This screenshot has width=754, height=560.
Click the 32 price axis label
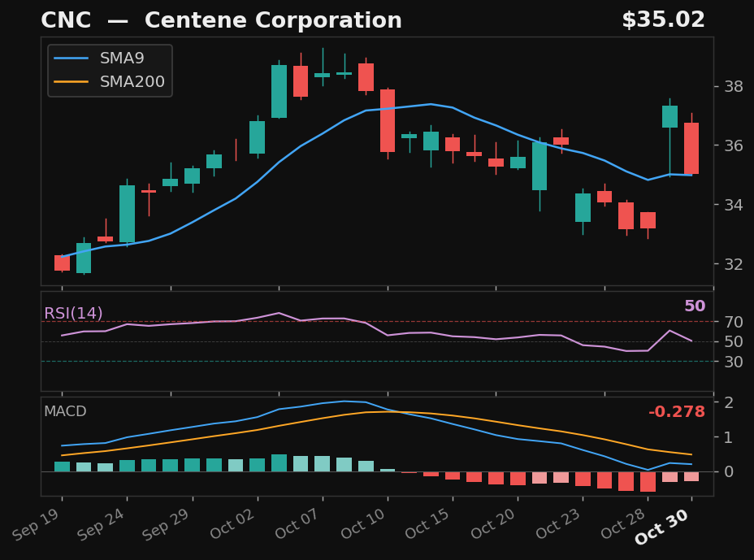tap(734, 264)
